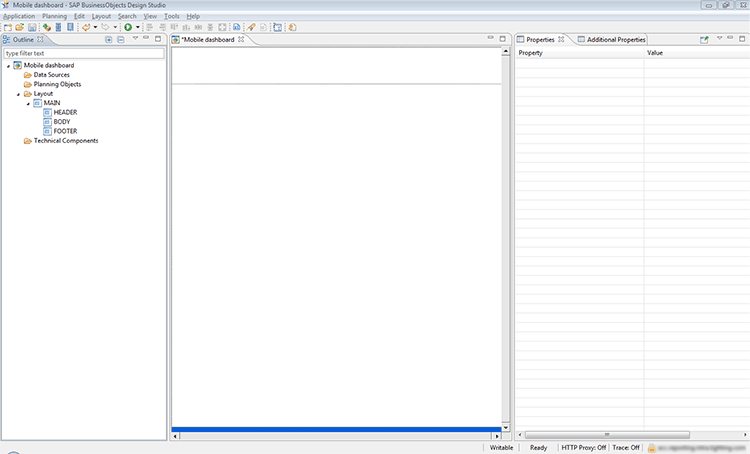
Task: Click the editor horizontal scrollbar right arrow
Action: (497, 436)
